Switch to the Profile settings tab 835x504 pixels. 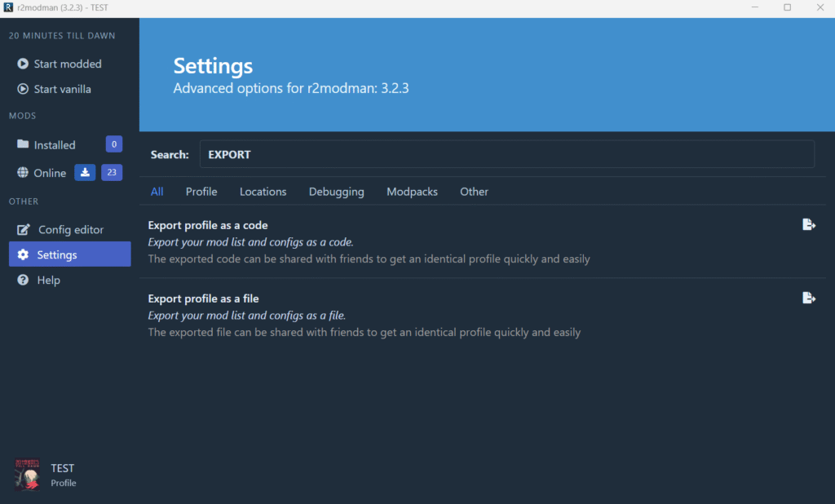[x=201, y=192]
